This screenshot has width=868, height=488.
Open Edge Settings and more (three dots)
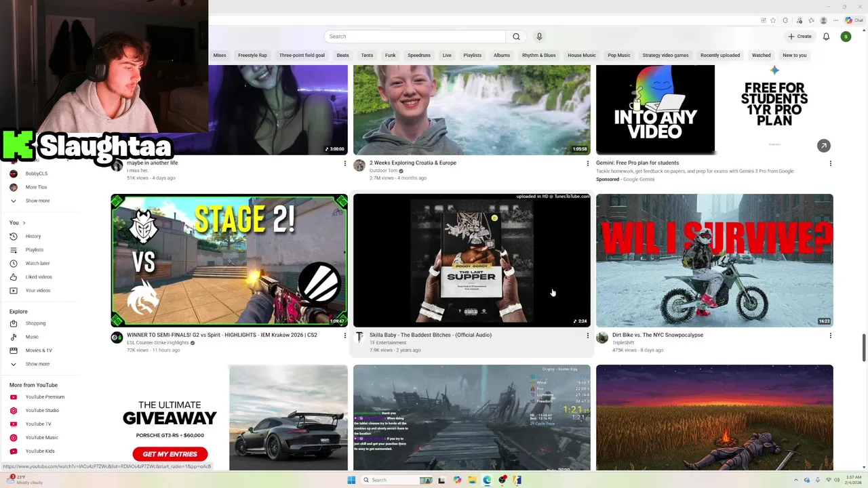point(837,20)
